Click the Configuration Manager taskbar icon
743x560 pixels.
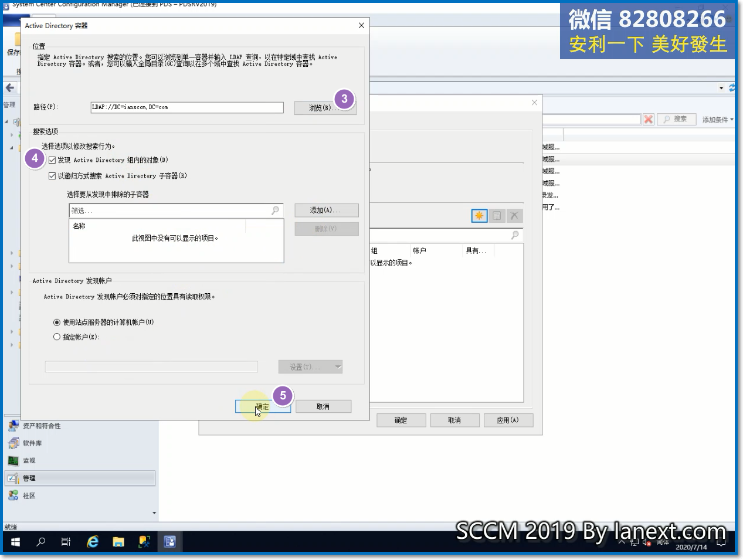(170, 542)
